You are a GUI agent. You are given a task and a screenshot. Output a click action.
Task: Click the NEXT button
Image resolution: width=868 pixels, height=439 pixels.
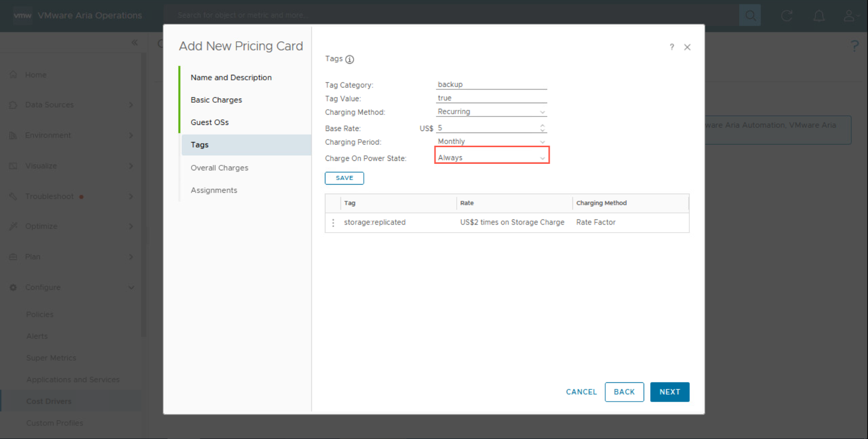tap(669, 392)
